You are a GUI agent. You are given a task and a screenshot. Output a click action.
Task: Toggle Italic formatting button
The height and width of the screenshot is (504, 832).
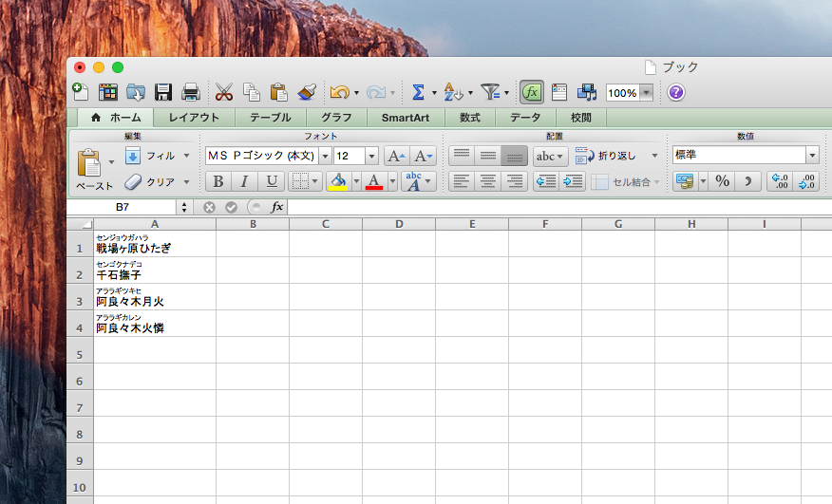pos(244,181)
